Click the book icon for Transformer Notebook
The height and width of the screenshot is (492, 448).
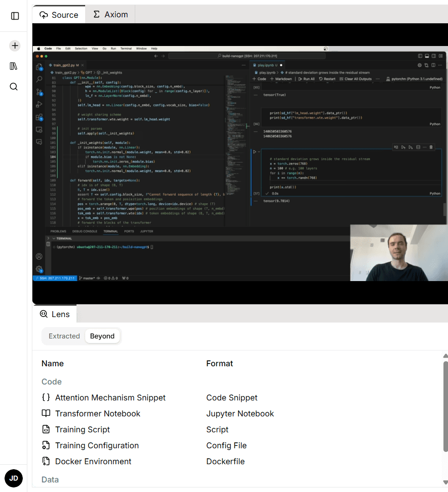(x=46, y=413)
